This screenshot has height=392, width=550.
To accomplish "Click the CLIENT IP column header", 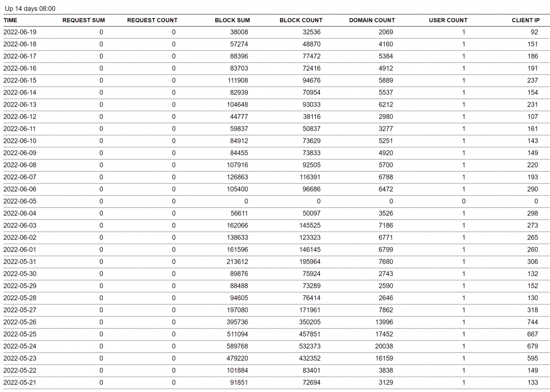I will coord(525,20).
